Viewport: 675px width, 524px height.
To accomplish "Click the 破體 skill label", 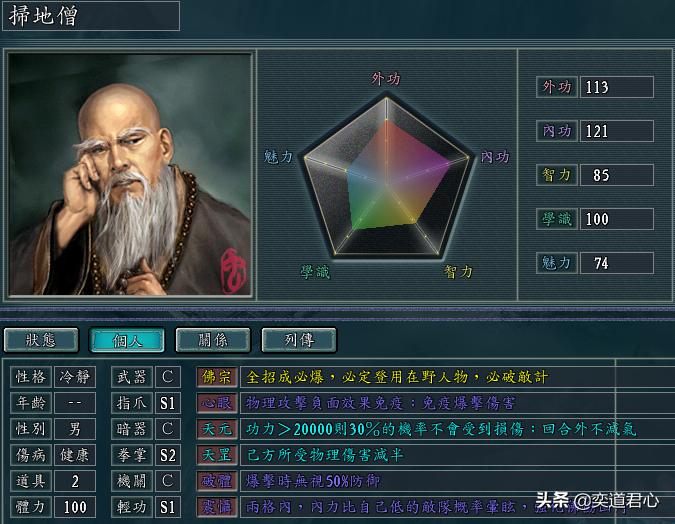I will (x=217, y=481).
